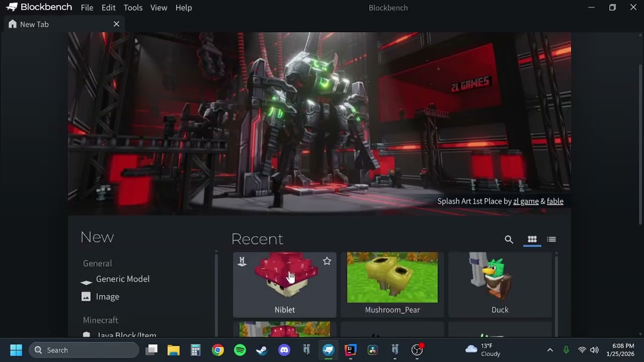Search the recent models list
644x362 pixels.
pos(509,240)
